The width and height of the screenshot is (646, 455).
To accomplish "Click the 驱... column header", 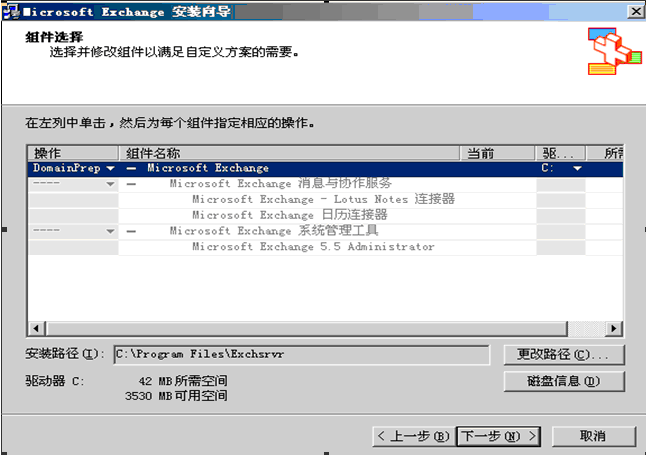I will click(560, 153).
